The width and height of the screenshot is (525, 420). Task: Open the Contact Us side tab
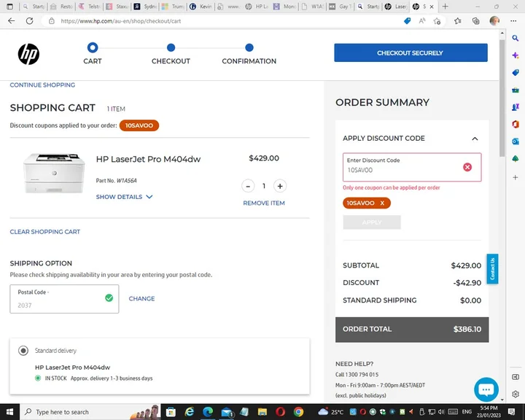pyautogui.click(x=492, y=268)
